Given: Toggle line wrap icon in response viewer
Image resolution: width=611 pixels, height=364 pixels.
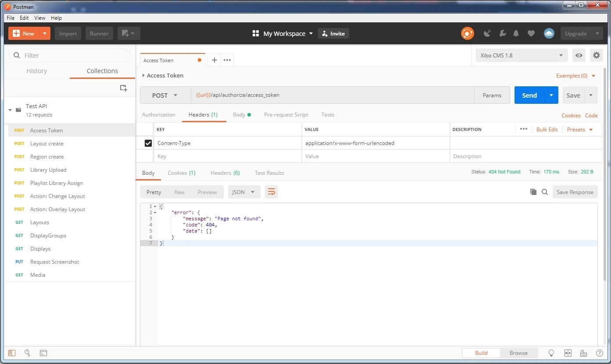Looking at the screenshot, I should [x=272, y=192].
